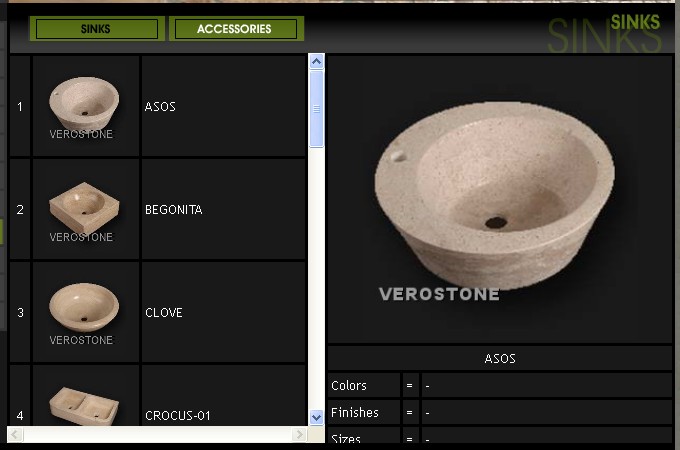Select the BEGONITA sink thumbnail
The height and width of the screenshot is (450, 680).
pos(85,209)
